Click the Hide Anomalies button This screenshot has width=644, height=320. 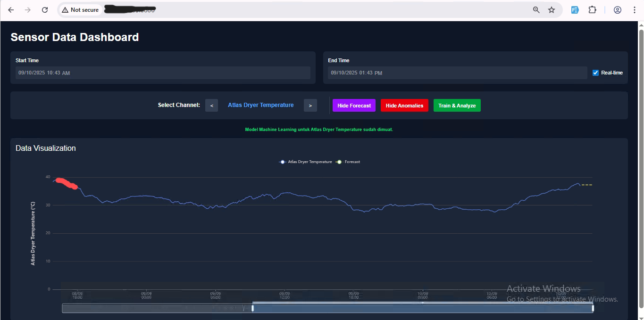pyautogui.click(x=405, y=106)
